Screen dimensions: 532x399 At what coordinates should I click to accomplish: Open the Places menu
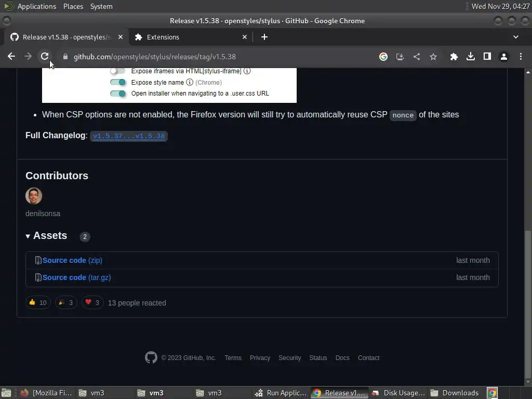[x=73, y=6]
